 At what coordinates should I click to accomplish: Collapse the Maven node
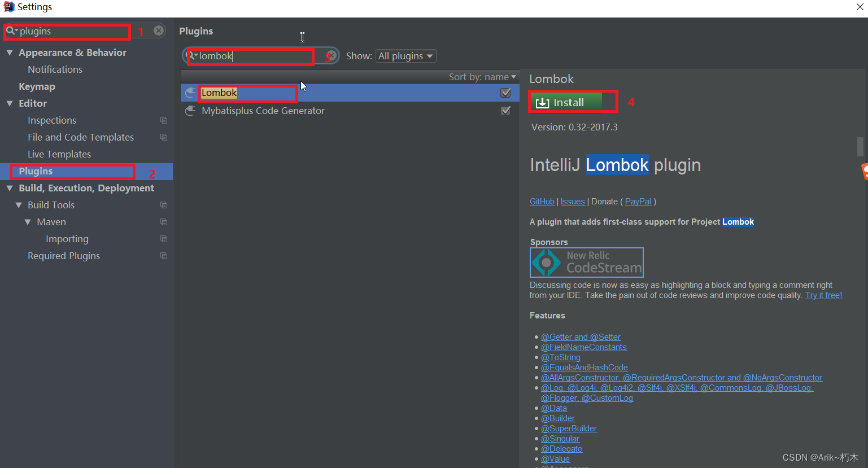pos(28,222)
